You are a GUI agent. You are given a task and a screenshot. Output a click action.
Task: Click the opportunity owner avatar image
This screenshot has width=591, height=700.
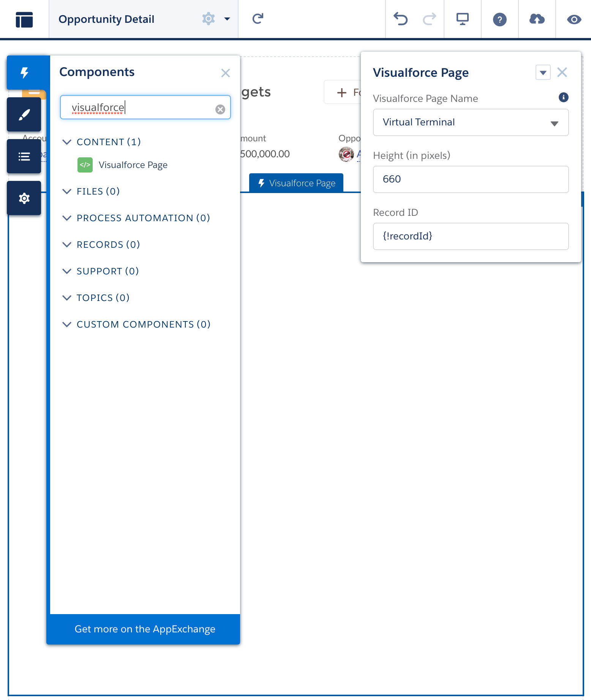click(346, 154)
